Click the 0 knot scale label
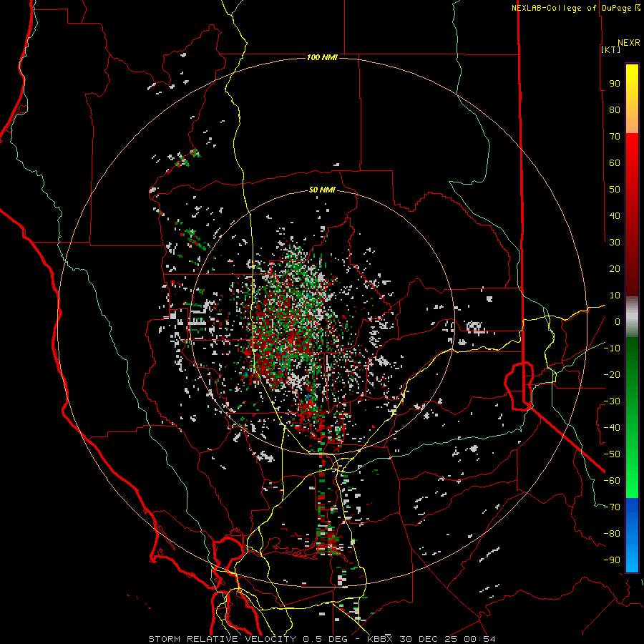This screenshot has width=644, height=644. click(x=618, y=322)
